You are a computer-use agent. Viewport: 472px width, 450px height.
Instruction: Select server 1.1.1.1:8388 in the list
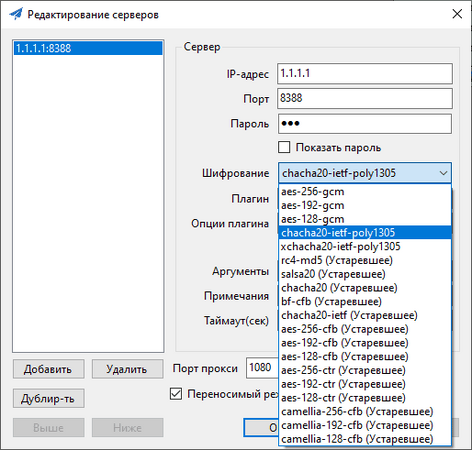tap(88, 48)
